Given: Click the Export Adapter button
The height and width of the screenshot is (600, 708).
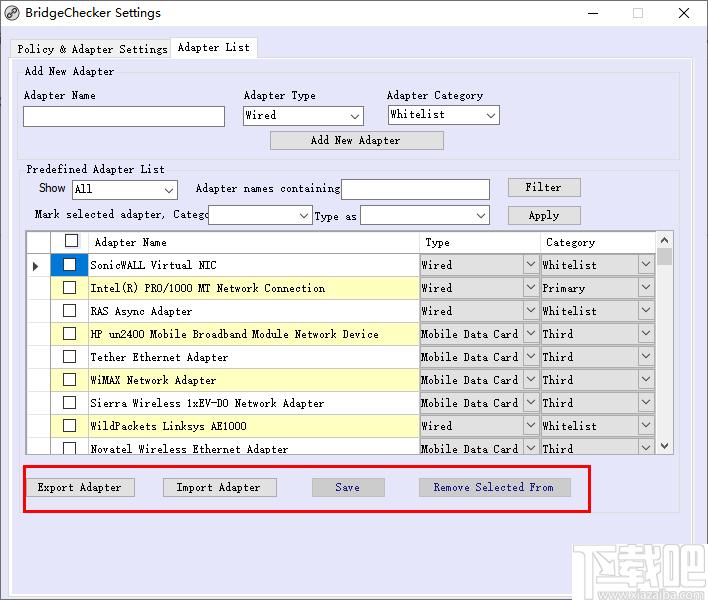Looking at the screenshot, I should coord(80,488).
